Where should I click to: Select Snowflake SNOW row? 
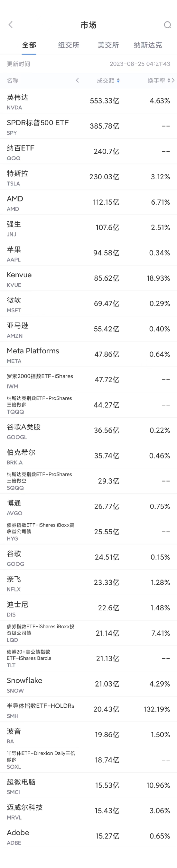point(88,684)
